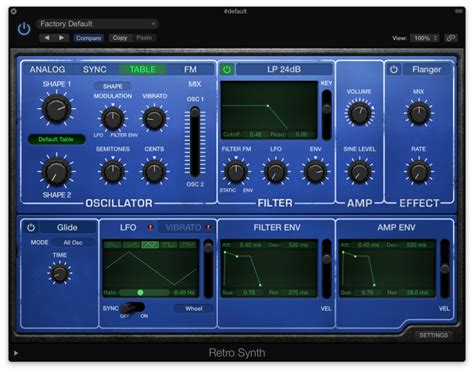The width and height of the screenshot is (474, 372).
Task: Open the View 100% size menu
Action: click(425, 38)
